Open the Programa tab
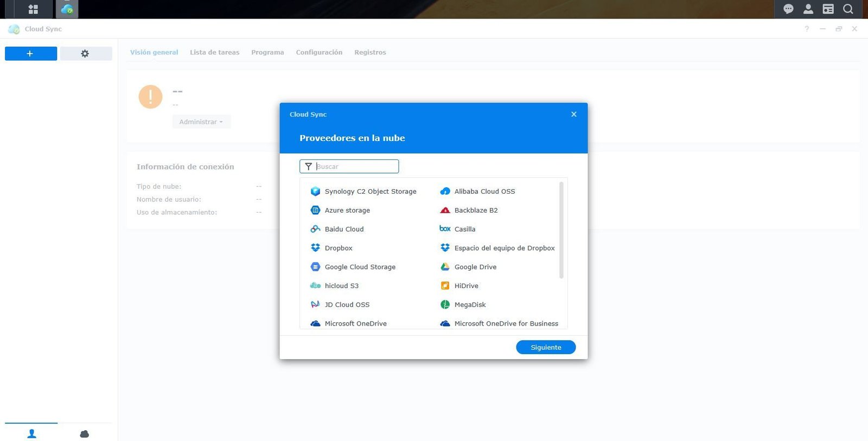The height and width of the screenshot is (441, 868). (x=267, y=53)
